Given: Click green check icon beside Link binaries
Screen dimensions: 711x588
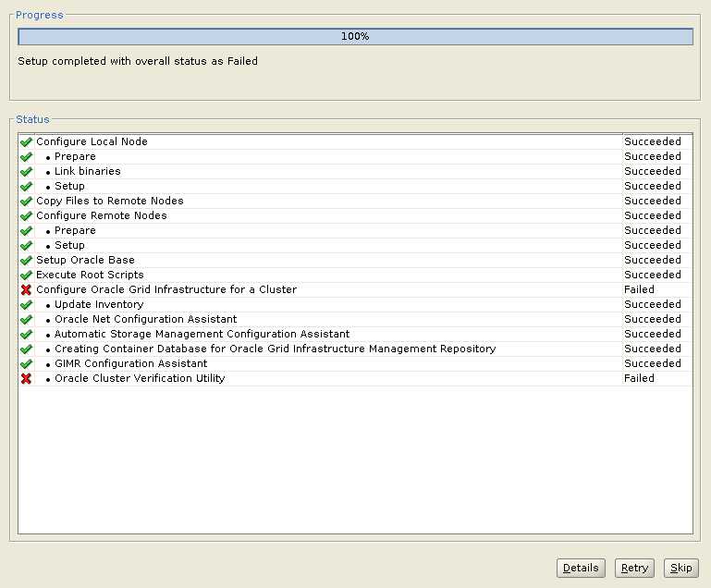Looking at the screenshot, I should coord(26,171).
